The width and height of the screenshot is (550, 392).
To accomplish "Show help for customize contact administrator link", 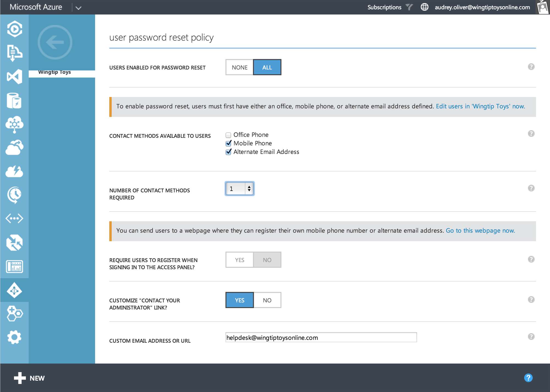I will [531, 300].
